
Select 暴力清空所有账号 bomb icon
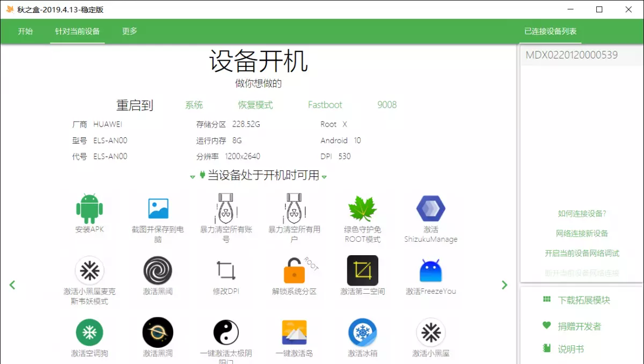click(226, 208)
